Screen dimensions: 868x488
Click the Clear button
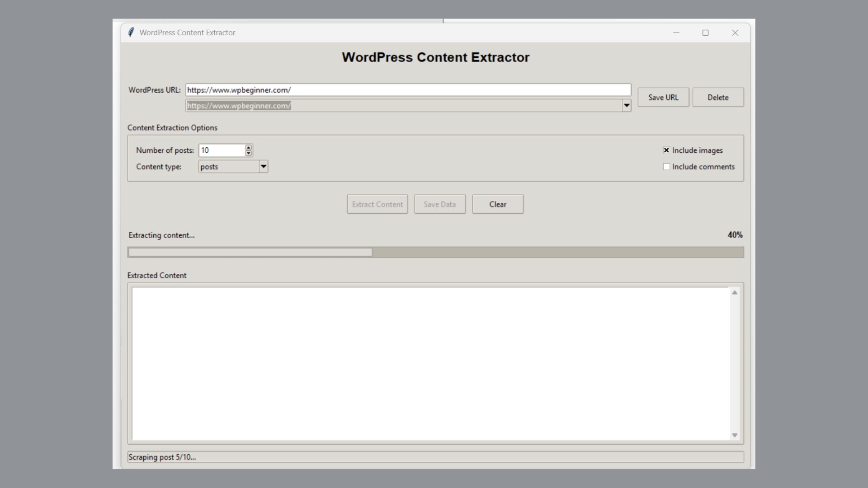[x=498, y=204]
